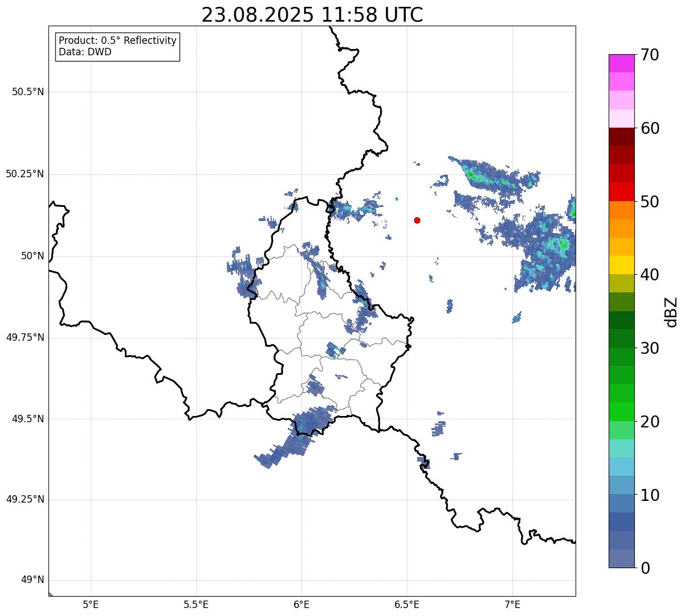The image size is (685, 616).
Task: Click the red station marker dot
Action: 417,220
